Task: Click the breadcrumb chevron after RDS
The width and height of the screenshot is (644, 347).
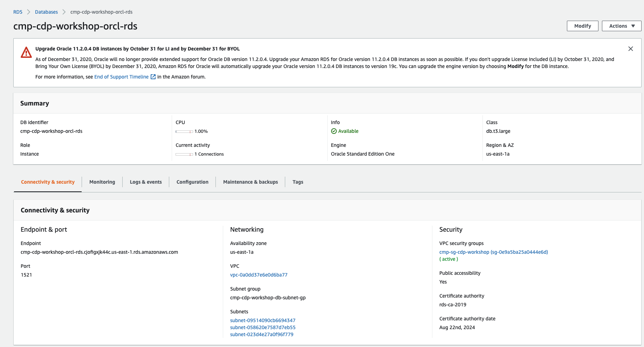Action: pyautogui.click(x=29, y=12)
